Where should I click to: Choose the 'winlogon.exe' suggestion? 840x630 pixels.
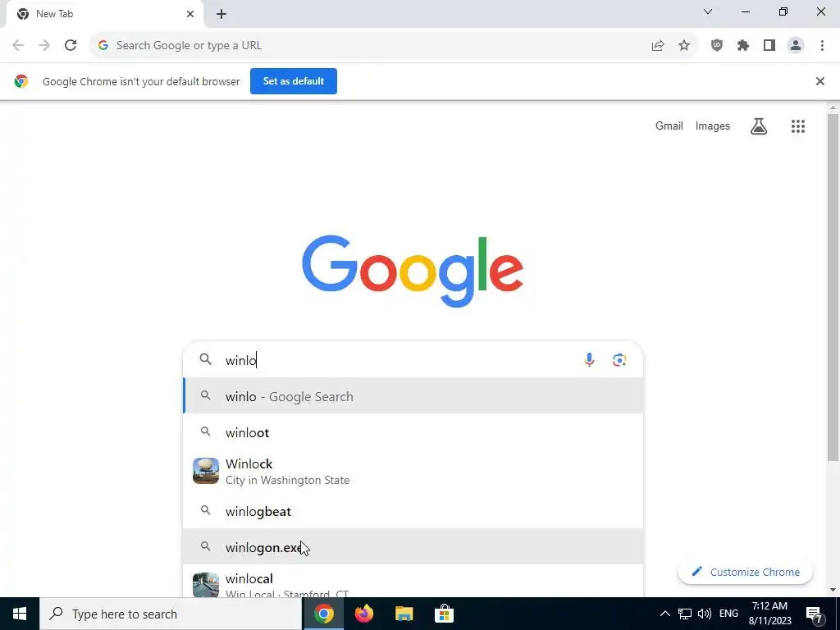(413, 547)
